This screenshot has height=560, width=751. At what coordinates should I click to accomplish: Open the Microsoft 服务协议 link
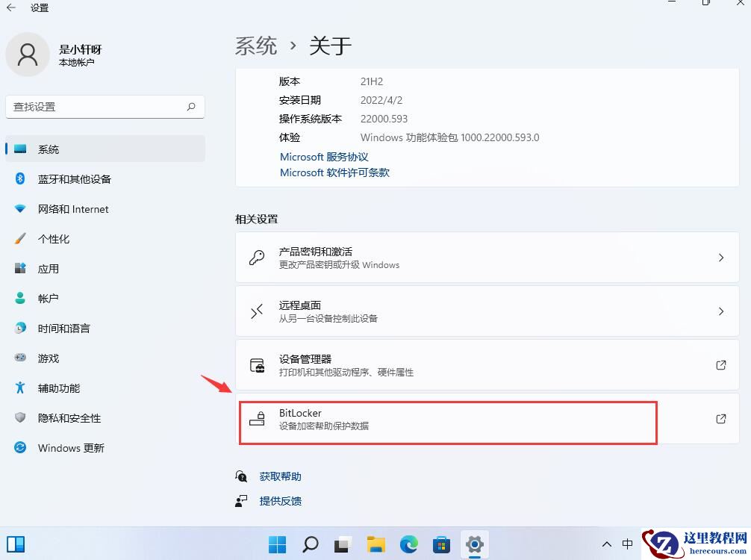pyautogui.click(x=323, y=157)
